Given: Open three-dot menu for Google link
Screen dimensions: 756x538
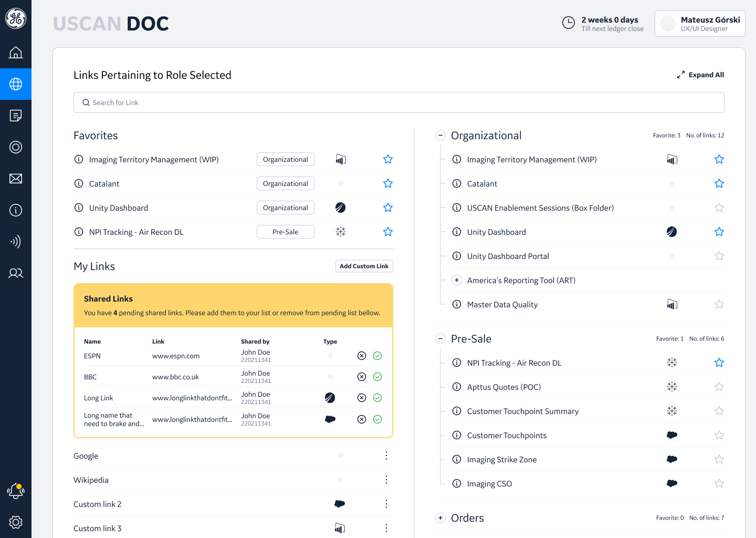Looking at the screenshot, I should pos(386,456).
